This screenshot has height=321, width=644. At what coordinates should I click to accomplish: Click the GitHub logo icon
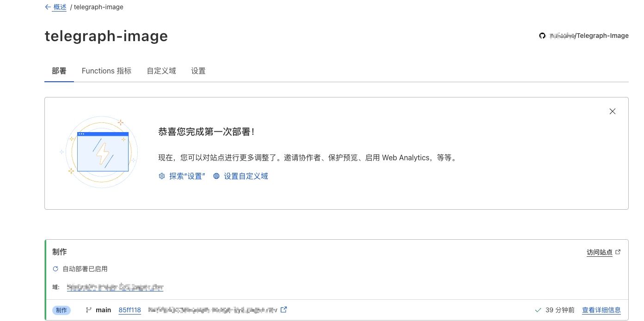542,36
